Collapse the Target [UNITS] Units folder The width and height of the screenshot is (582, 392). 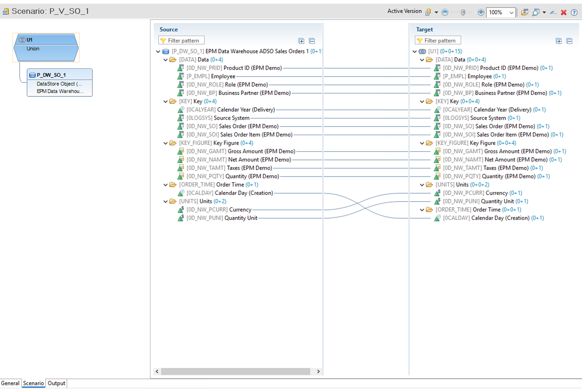coord(422,185)
